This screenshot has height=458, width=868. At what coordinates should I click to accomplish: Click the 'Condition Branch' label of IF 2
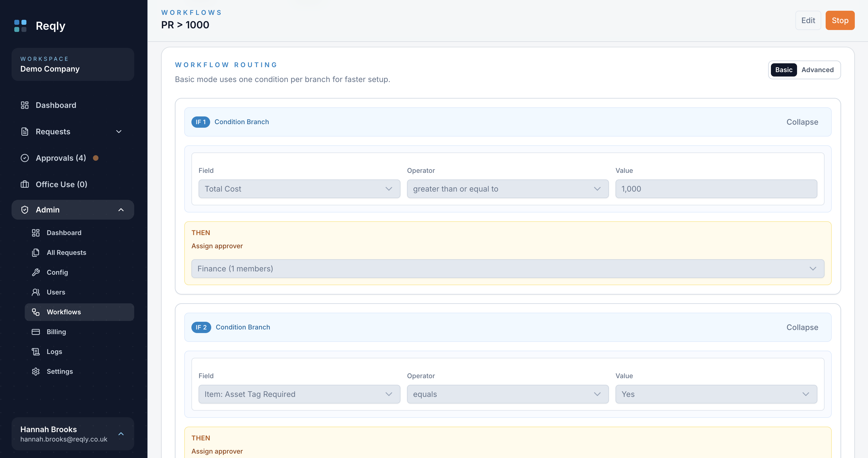(x=243, y=328)
